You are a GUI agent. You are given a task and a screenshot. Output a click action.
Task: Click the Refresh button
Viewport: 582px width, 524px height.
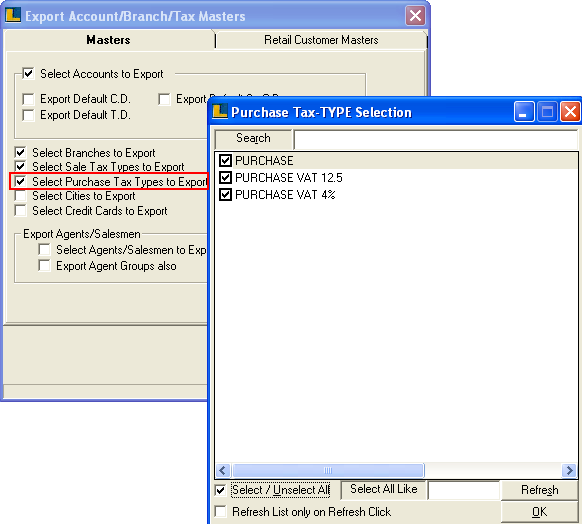click(x=539, y=490)
